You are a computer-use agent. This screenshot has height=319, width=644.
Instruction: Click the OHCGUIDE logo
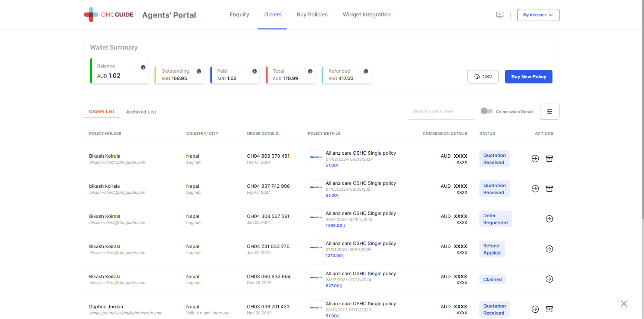point(109,15)
